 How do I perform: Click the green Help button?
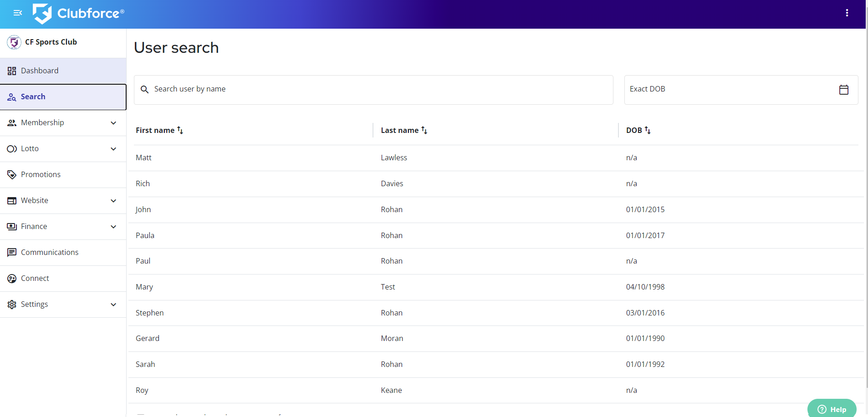tap(832, 409)
